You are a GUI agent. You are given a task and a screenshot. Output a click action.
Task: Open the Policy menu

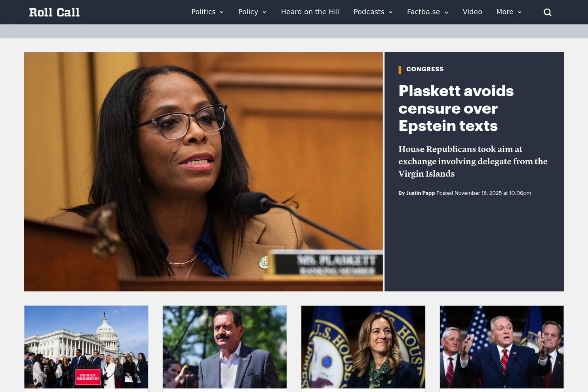[248, 12]
